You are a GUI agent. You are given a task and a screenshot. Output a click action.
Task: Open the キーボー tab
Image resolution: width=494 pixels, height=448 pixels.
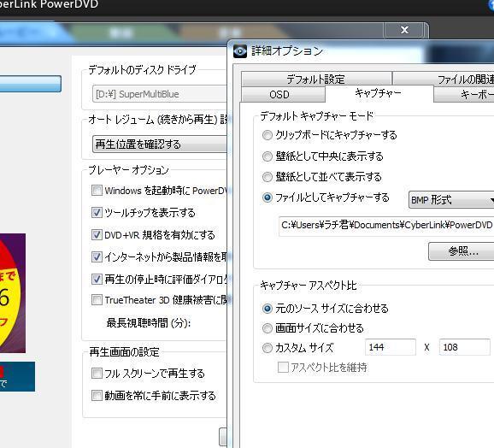click(464, 95)
